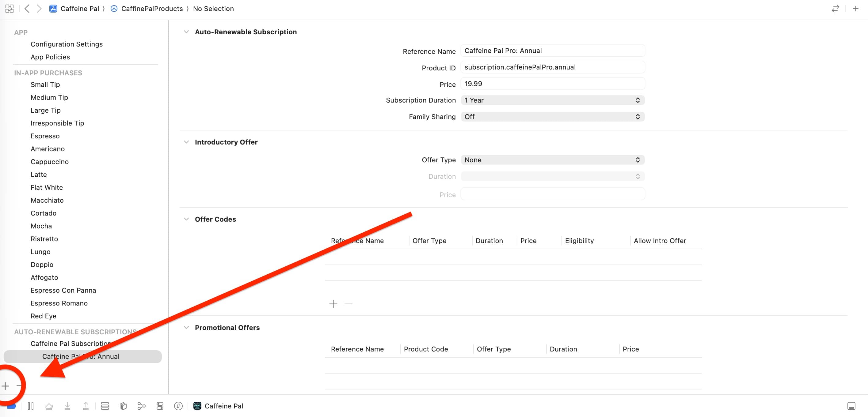This screenshot has width=868, height=417.
Task: Click the Step Out debug icon
Action: [86, 406]
